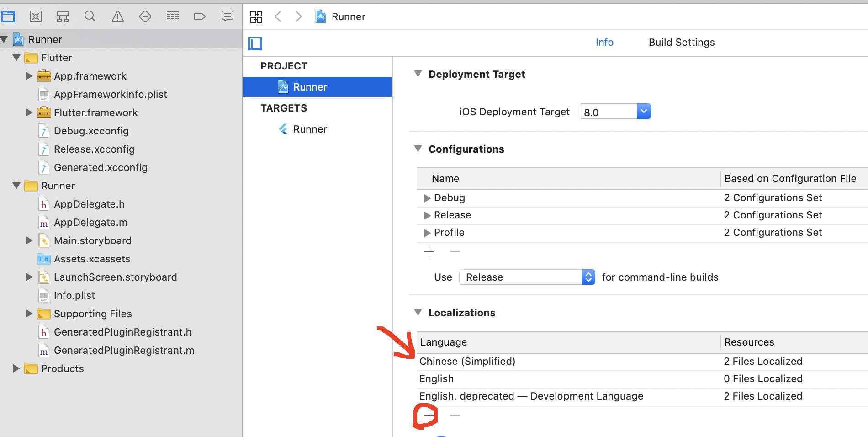Viewport: 868px width, 437px height.
Task: Add a new configuration with plus button
Action: [x=429, y=252]
